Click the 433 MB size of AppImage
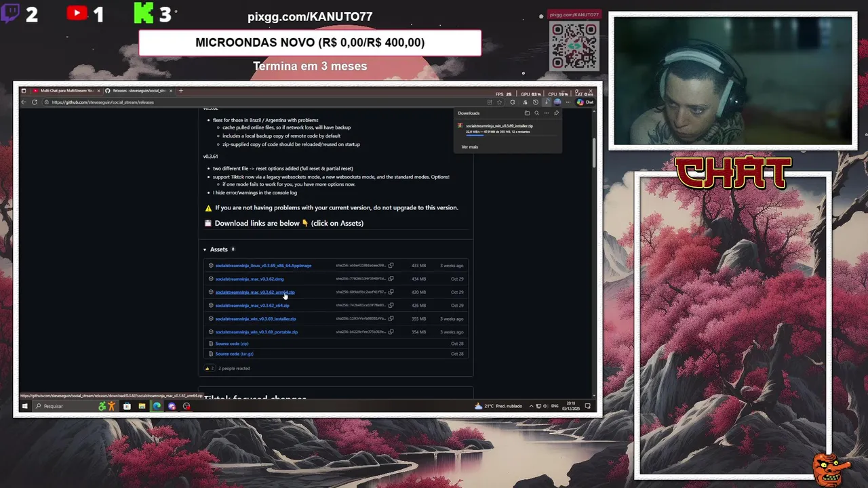The width and height of the screenshot is (868, 488). click(x=418, y=266)
